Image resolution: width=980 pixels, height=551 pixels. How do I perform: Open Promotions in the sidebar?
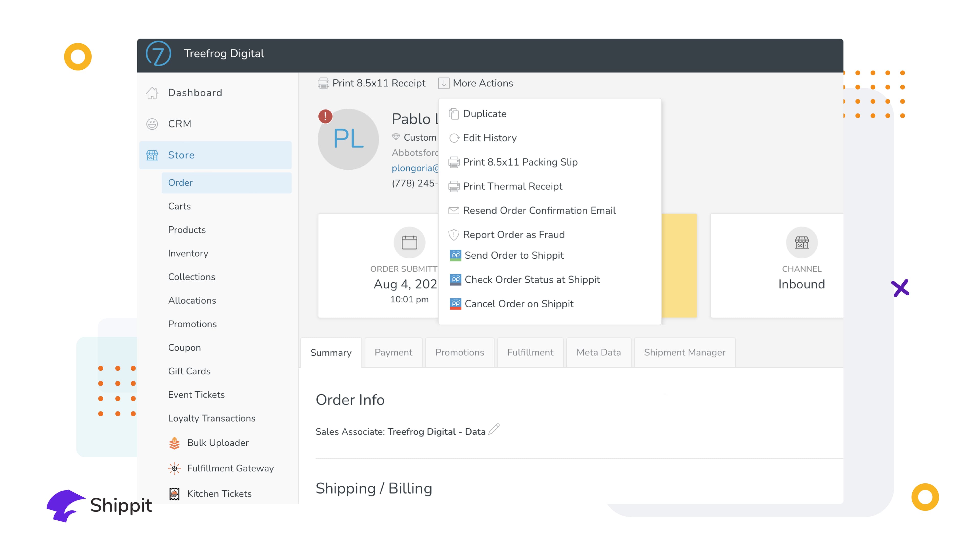point(192,324)
